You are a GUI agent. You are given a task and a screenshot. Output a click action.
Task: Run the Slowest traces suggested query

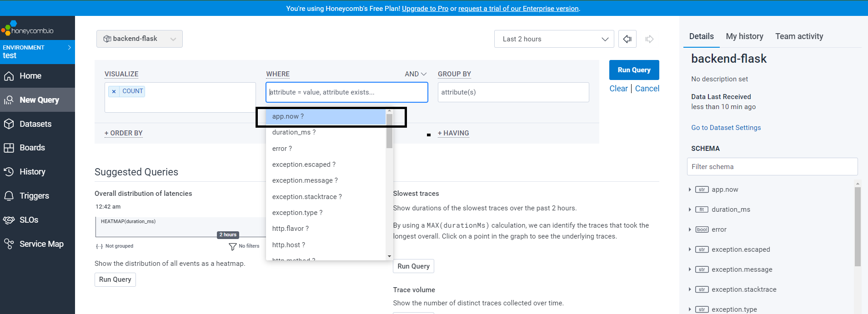coord(413,266)
